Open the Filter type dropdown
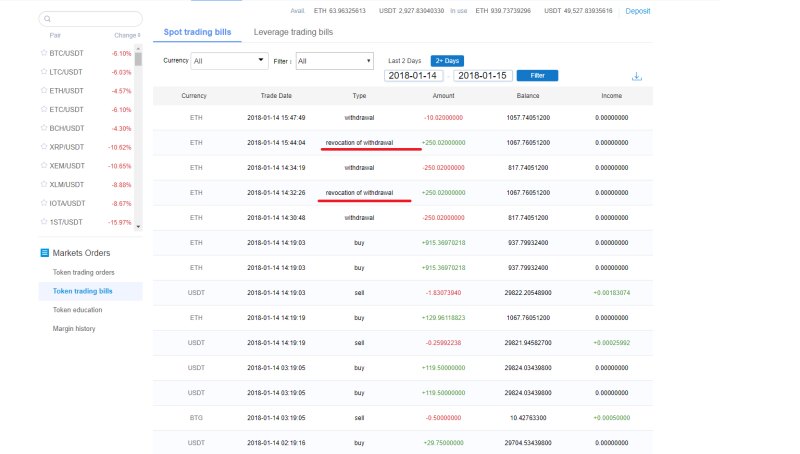Screen dimensions: 800x454 click(334, 61)
